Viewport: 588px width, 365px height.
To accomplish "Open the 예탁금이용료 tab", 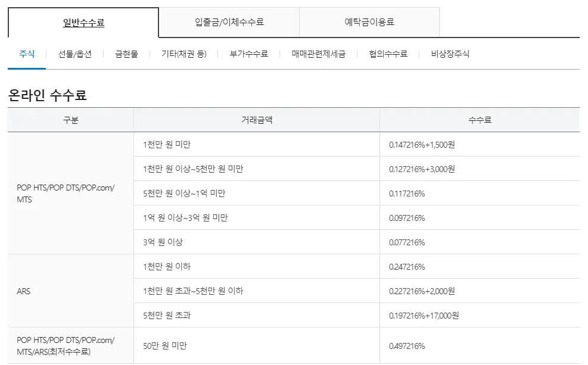I will tap(370, 21).
